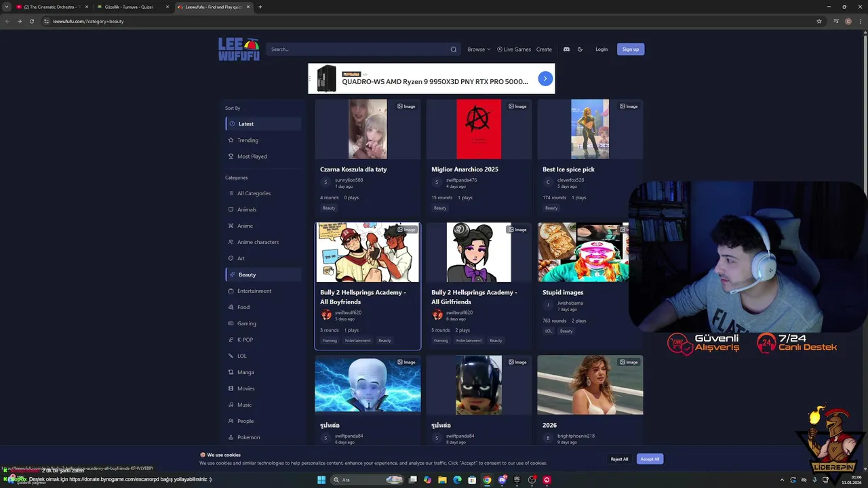Select the Beauty category
Image resolution: width=868 pixels, height=488 pixels.
coord(264,274)
